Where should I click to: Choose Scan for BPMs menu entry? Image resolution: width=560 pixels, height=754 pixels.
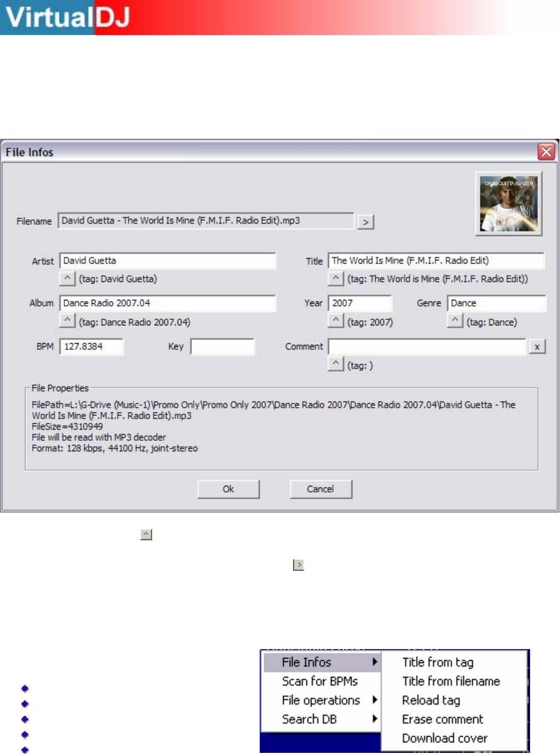321,681
